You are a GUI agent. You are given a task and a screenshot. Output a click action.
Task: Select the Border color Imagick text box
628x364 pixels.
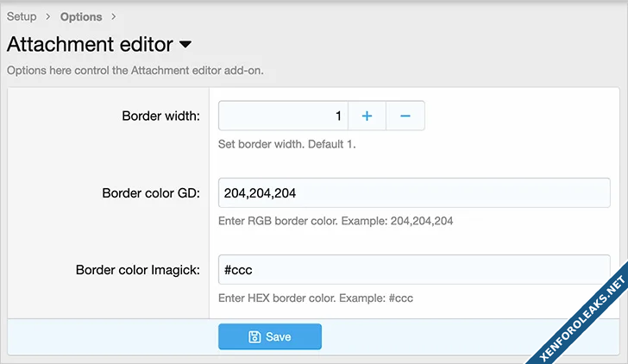tap(414, 269)
